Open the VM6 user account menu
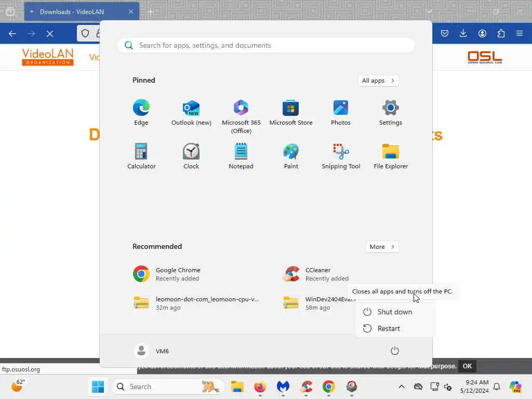 tap(151, 351)
